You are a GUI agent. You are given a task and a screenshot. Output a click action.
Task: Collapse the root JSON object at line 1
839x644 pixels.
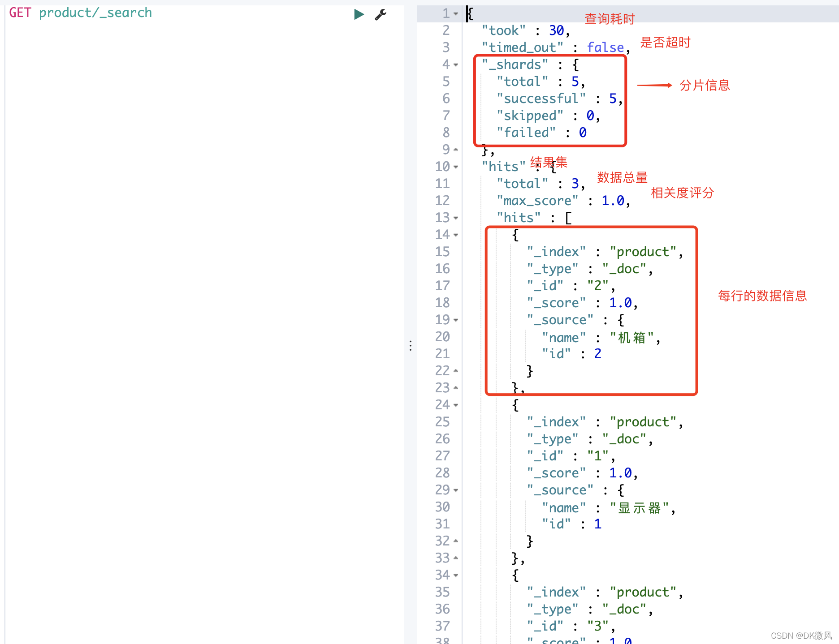coord(455,13)
